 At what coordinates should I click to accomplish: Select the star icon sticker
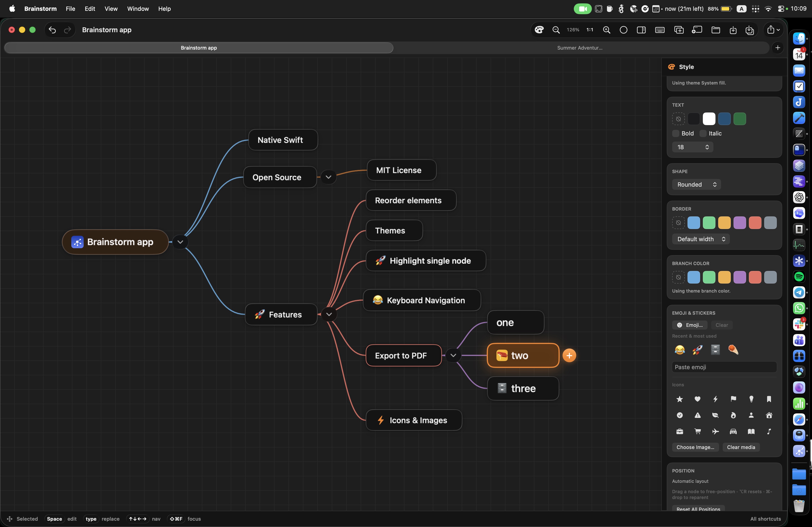tap(680, 399)
